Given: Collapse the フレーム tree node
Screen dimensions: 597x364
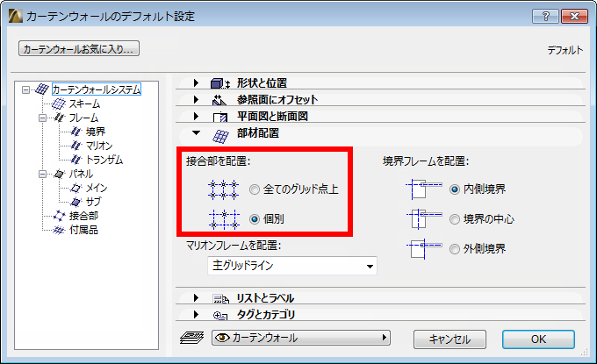Looking at the screenshot, I should (42, 118).
